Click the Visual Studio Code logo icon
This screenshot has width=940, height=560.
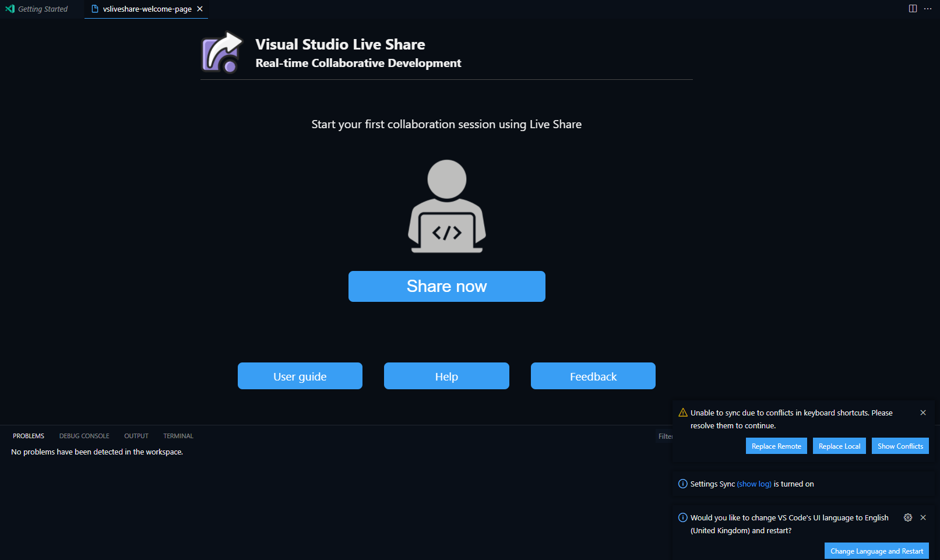(9, 9)
